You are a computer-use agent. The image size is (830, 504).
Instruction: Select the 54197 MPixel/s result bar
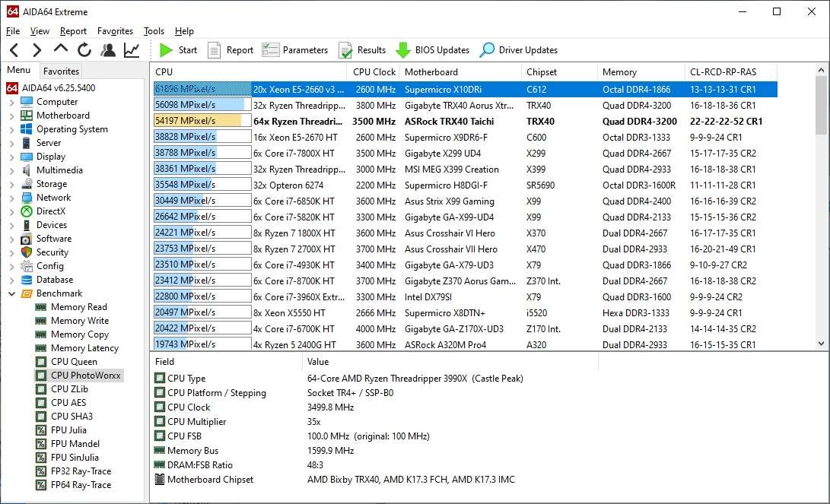click(202, 121)
